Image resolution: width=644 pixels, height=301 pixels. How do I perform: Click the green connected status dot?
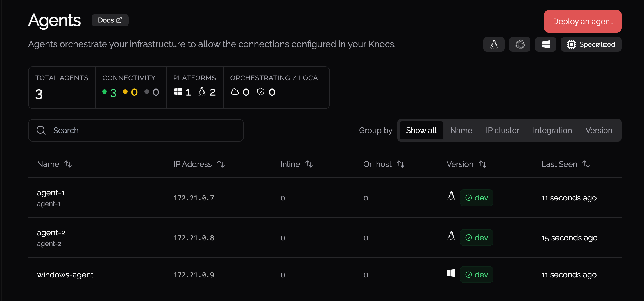[105, 92]
